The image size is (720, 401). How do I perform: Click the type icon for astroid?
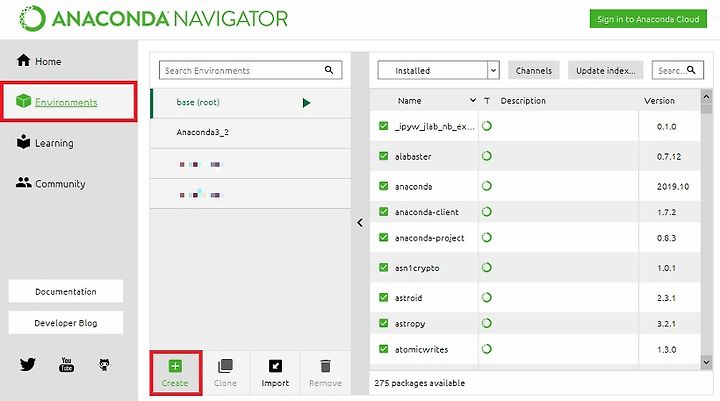click(487, 298)
